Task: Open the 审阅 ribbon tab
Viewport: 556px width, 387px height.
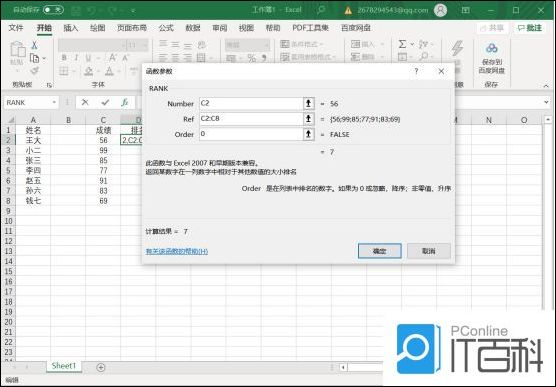Action: [x=219, y=28]
